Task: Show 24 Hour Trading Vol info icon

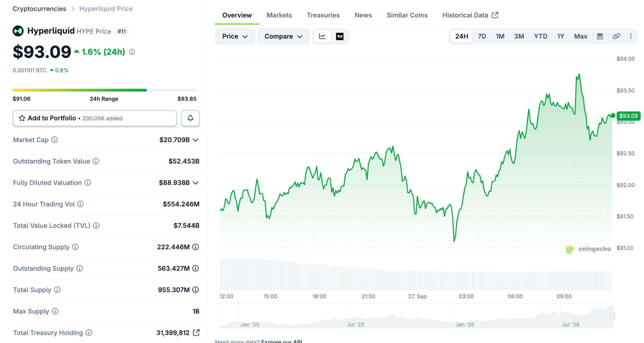Action: 80,204
